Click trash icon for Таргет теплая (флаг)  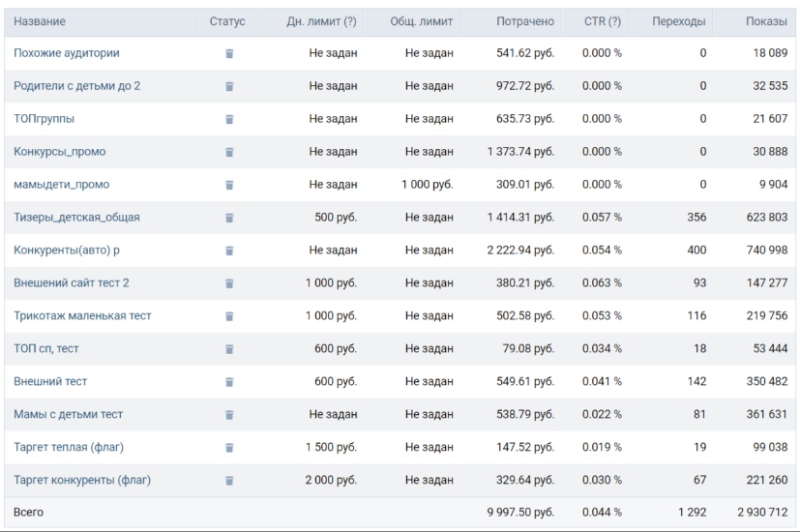[229, 448]
